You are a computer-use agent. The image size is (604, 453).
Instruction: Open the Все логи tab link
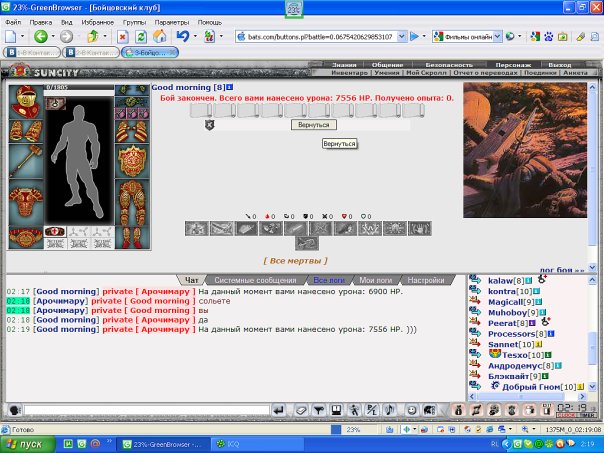pyautogui.click(x=329, y=280)
